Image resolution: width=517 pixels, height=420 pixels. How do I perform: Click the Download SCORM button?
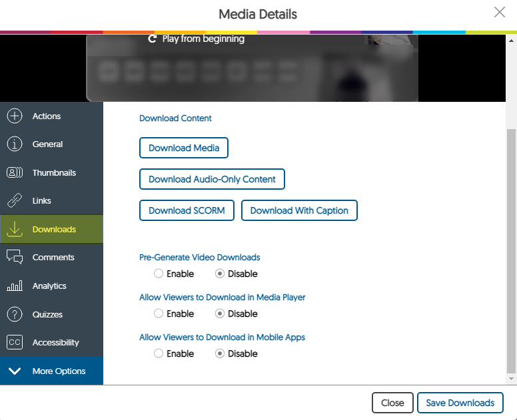click(x=187, y=210)
